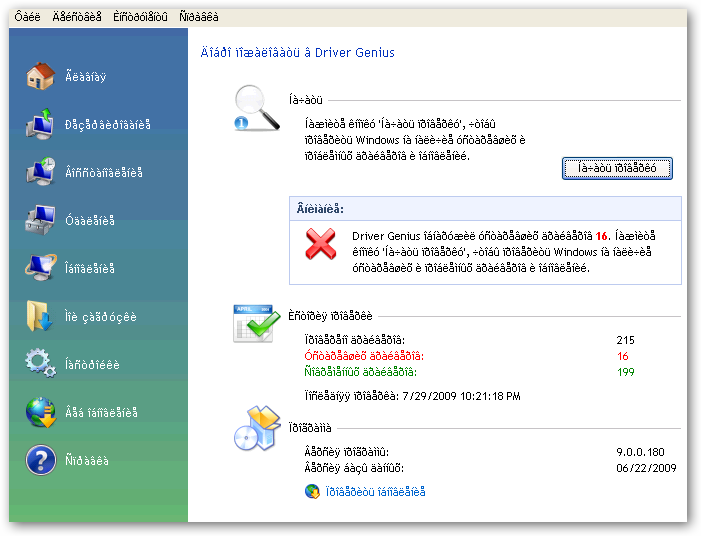Click the green up-to-date drivers label
The image size is (701, 536).
point(360,372)
